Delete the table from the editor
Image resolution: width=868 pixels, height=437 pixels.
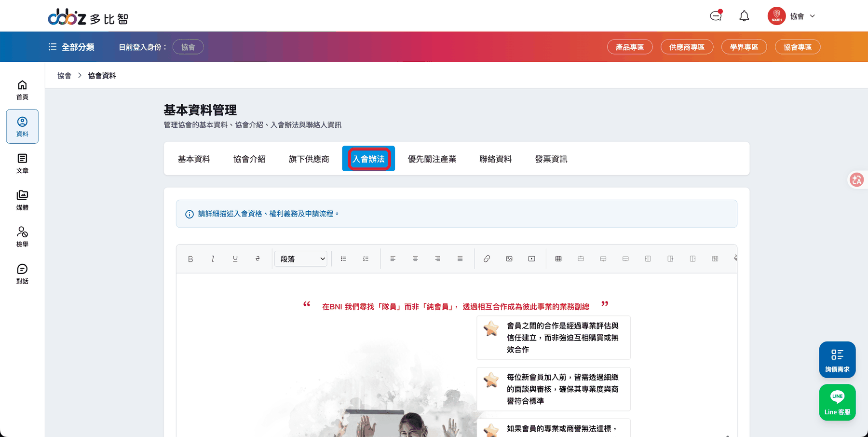[x=715, y=259]
